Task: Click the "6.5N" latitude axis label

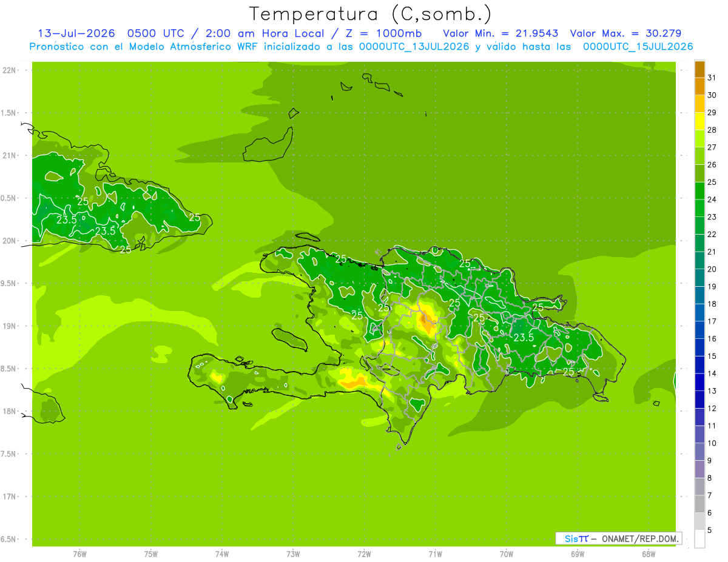Action: [x=9, y=539]
